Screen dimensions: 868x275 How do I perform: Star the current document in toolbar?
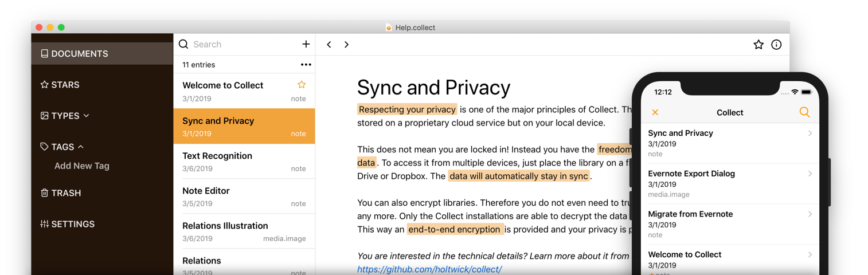pyautogui.click(x=758, y=45)
